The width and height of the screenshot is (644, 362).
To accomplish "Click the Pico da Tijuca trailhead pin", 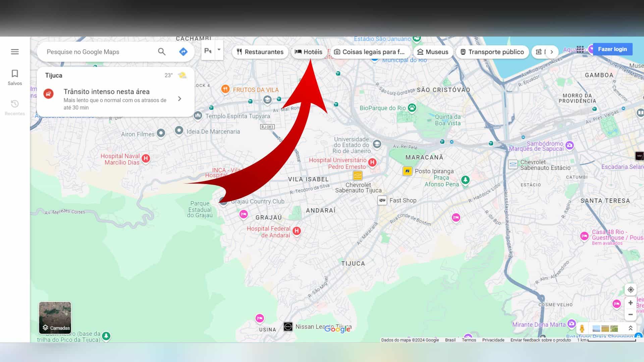I will pyautogui.click(x=106, y=336).
